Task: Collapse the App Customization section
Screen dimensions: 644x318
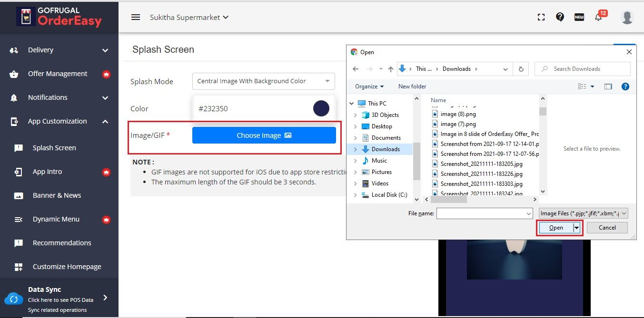Action: pos(105,121)
